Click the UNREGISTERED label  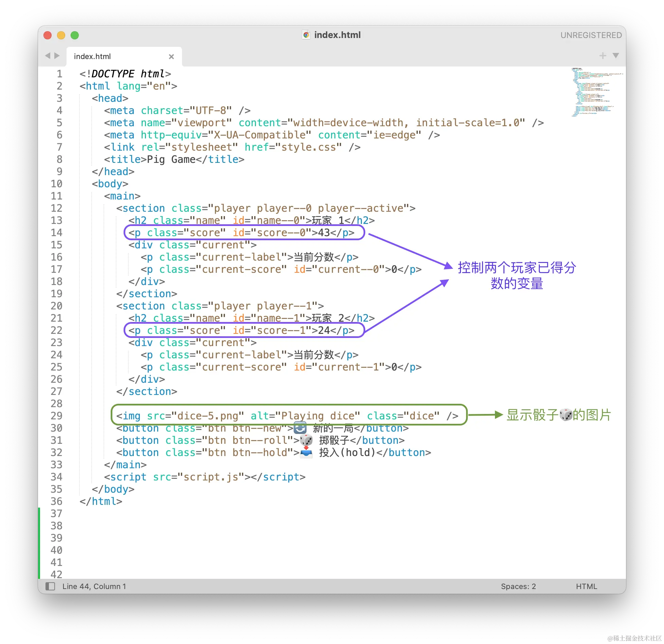point(591,35)
